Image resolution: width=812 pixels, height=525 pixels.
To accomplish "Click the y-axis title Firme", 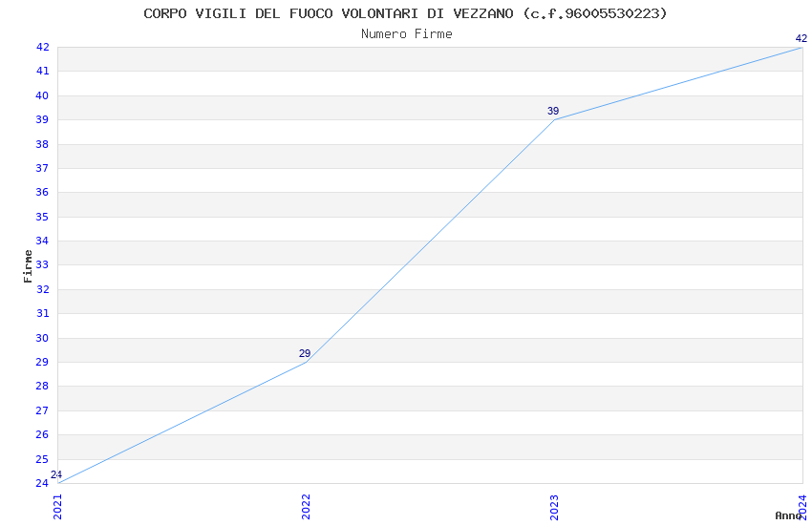I will pyautogui.click(x=28, y=266).
